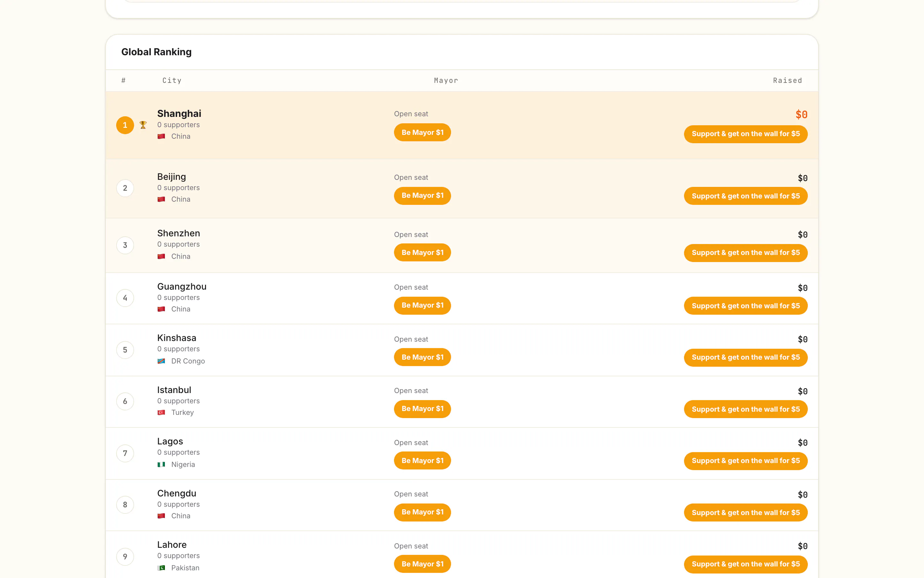Open the Chengdu city name
Screen dimensions: 924x578
[176, 493]
